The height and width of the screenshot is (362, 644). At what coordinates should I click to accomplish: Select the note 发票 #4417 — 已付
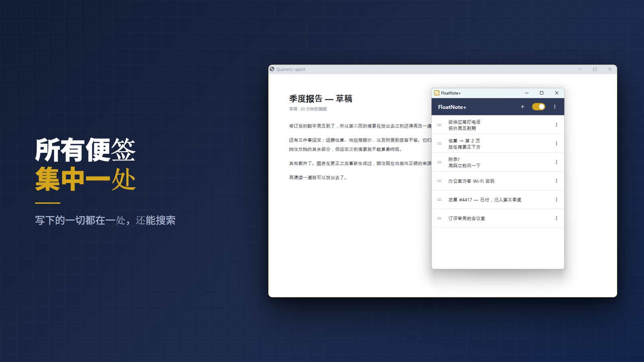pyautogui.click(x=498, y=200)
